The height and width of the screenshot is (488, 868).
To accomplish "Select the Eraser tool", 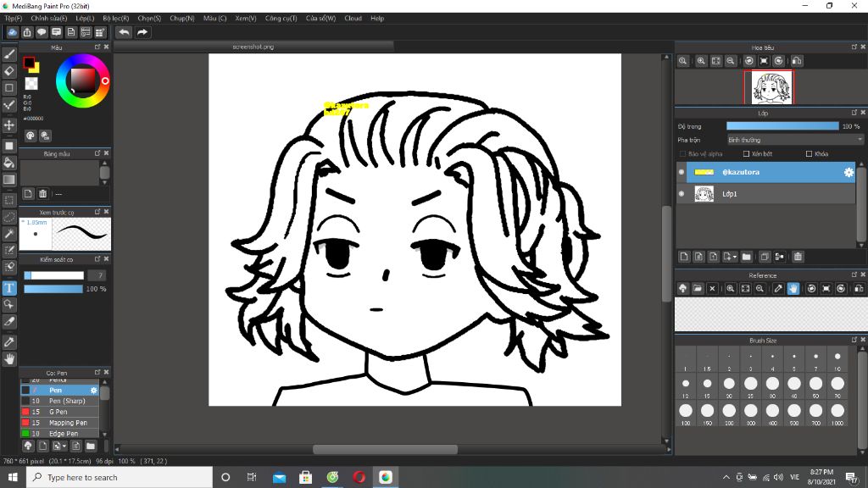I will click(x=9, y=71).
